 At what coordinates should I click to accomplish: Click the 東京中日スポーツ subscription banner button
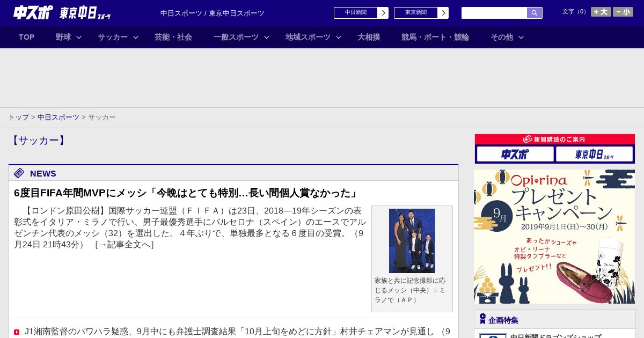[594, 155]
